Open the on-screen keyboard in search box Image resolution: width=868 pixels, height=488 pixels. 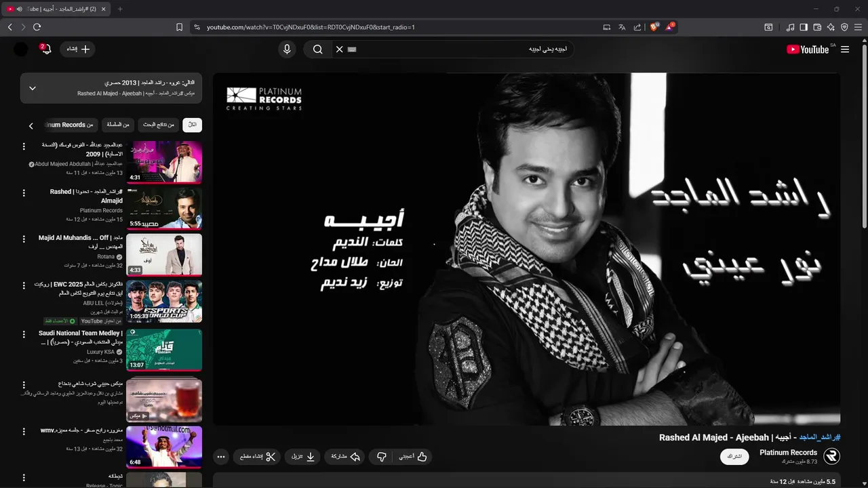(351, 49)
